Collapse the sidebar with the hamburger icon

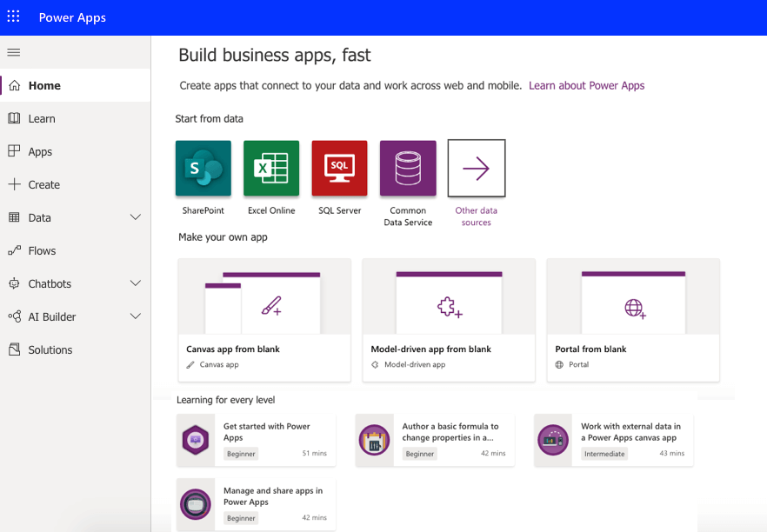click(13, 52)
